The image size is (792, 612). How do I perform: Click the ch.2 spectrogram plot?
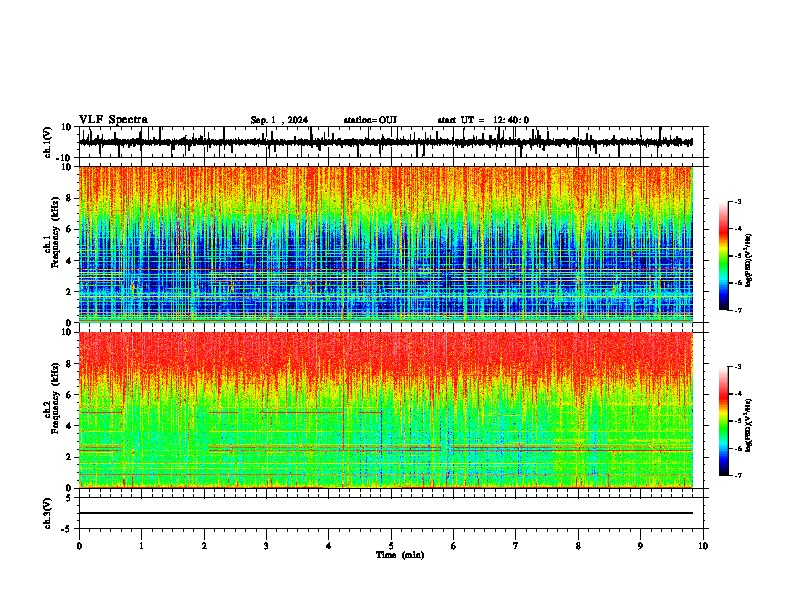tap(385, 410)
